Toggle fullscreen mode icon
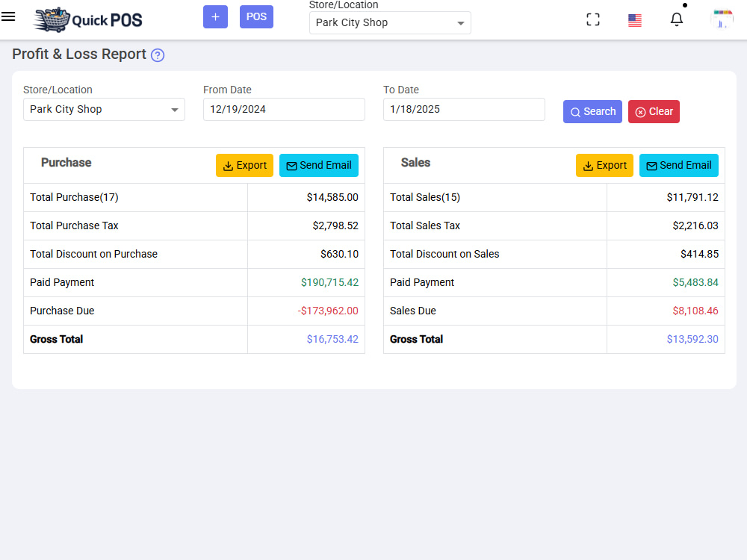This screenshot has height=560, width=747. pyautogui.click(x=593, y=19)
